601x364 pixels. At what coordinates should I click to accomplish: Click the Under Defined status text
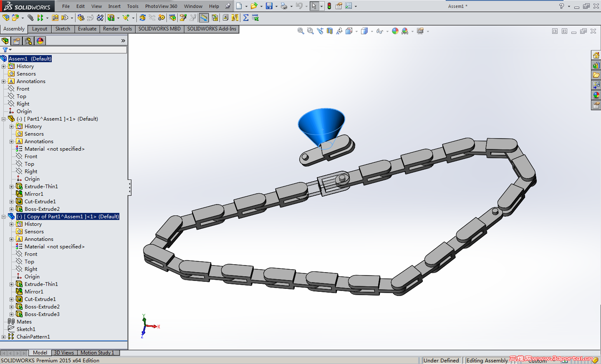[441, 360]
